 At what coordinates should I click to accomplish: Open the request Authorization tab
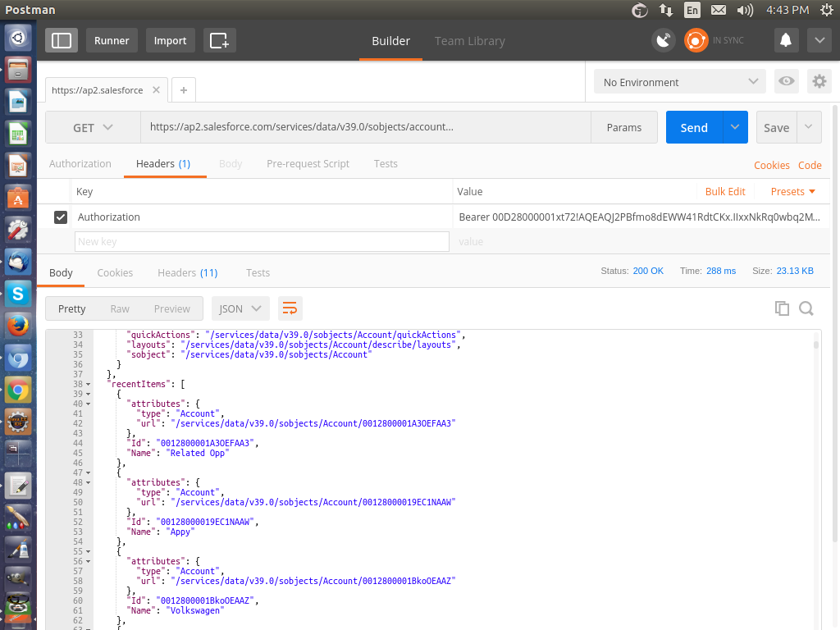80,164
